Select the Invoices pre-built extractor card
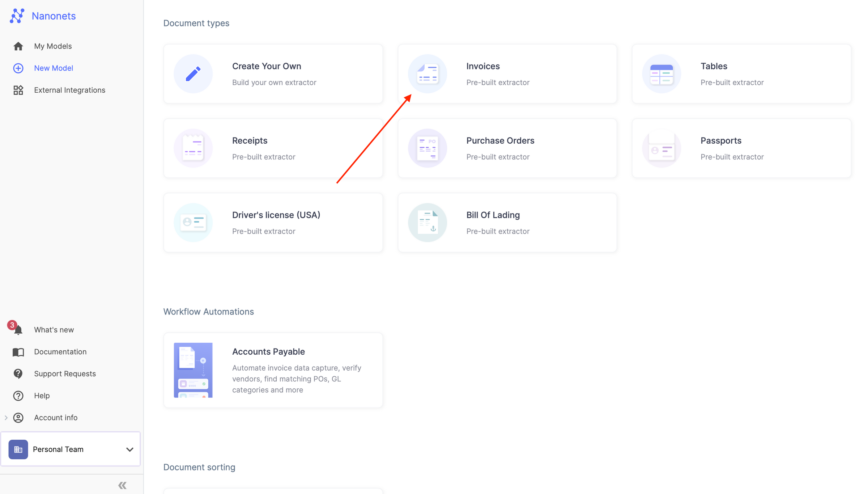Screen dimensions: 868x494 tap(507, 74)
